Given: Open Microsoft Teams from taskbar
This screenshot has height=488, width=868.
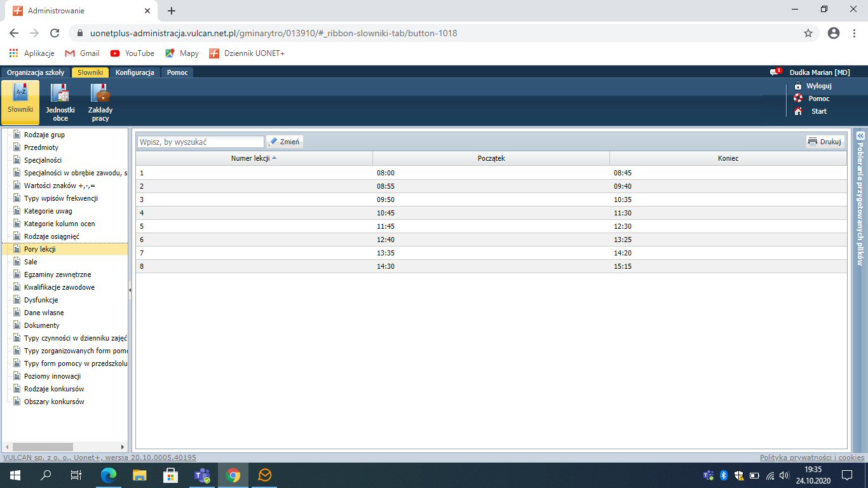Looking at the screenshot, I should (x=202, y=475).
